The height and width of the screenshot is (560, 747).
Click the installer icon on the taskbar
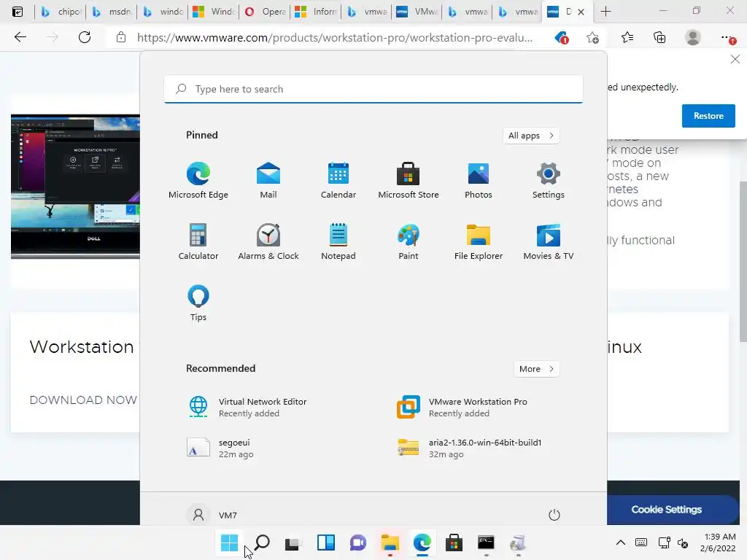[518, 542]
